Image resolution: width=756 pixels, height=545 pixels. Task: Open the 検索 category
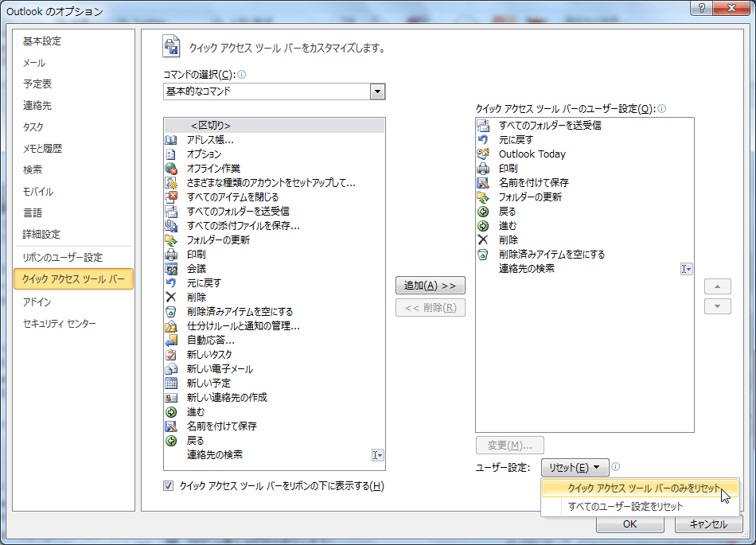[73, 169]
